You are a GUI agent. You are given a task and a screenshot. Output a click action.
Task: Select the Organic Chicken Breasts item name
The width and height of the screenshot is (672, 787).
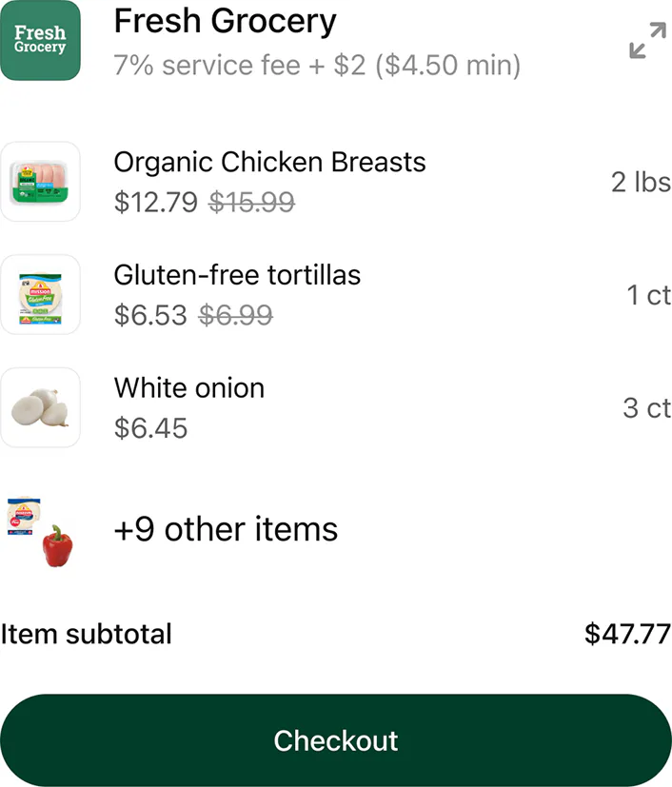(x=269, y=163)
